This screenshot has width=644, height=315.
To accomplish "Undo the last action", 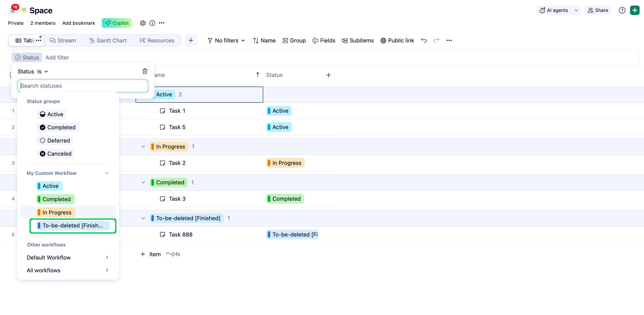I will coord(424,40).
